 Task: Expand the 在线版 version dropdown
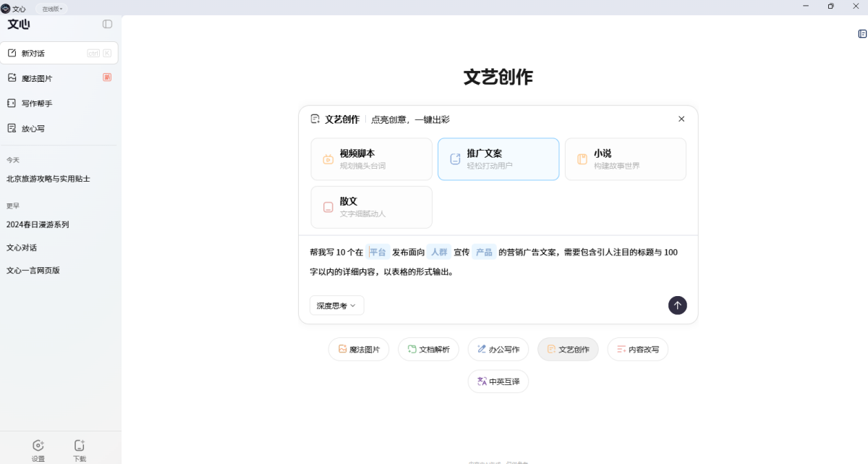[x=52, y=9]
